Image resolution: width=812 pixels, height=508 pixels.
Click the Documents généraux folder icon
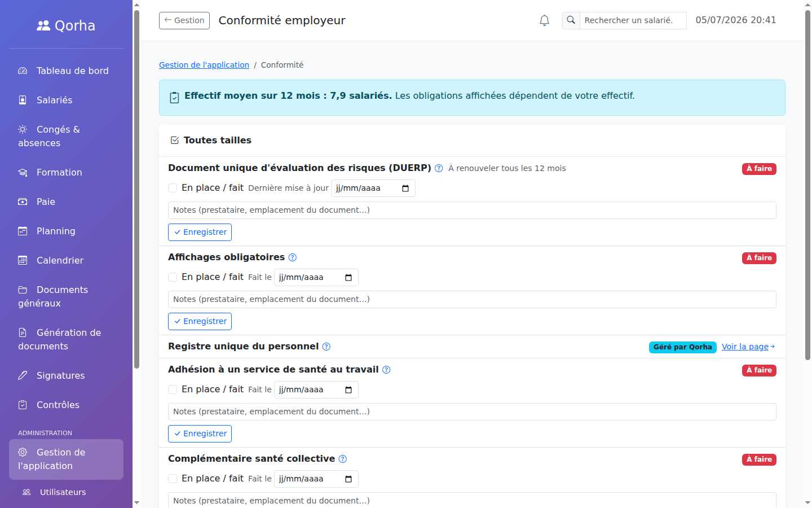click(23, 290)
